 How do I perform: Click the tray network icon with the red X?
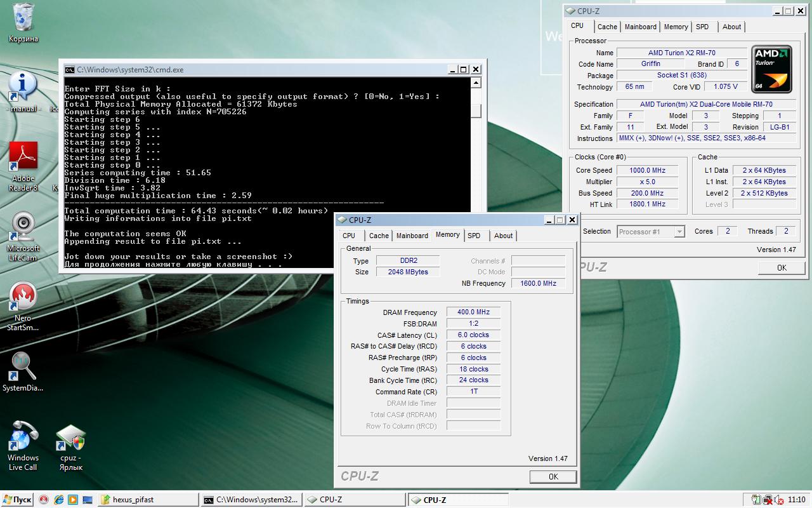pyautogui.click(x=767, y=500)
